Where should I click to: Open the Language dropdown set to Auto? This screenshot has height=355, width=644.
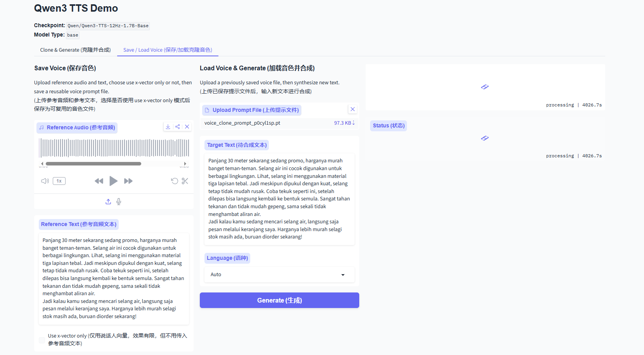tap(279, 275)
